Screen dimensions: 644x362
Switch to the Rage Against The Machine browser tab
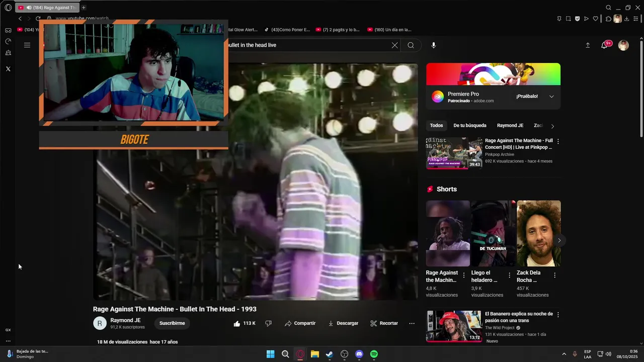47,8
